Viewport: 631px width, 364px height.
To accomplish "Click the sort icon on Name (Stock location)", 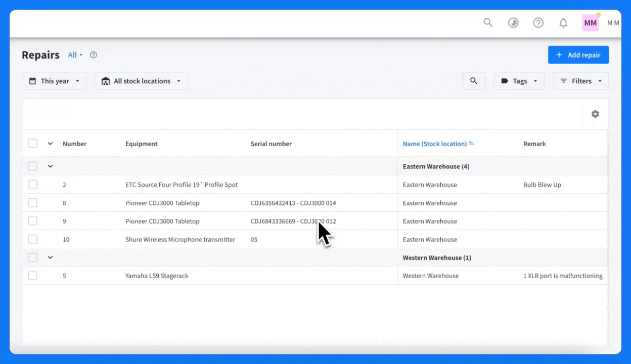I will (472, 144).
